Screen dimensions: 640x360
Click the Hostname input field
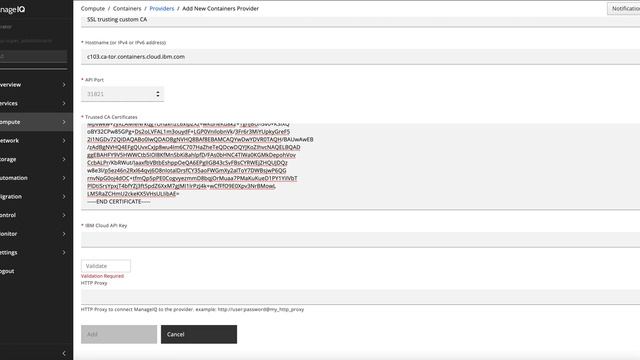(360, 57)
